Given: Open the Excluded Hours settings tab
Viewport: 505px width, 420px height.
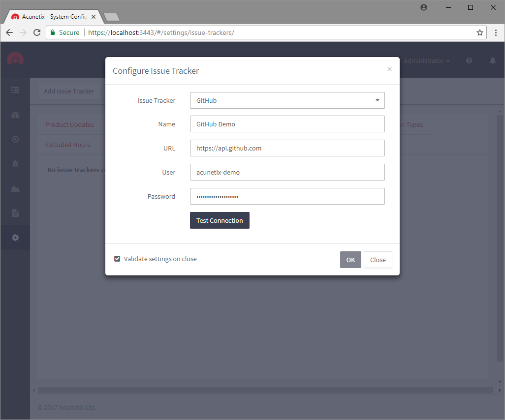Looking at the screenshot, I should click(67, 145).
